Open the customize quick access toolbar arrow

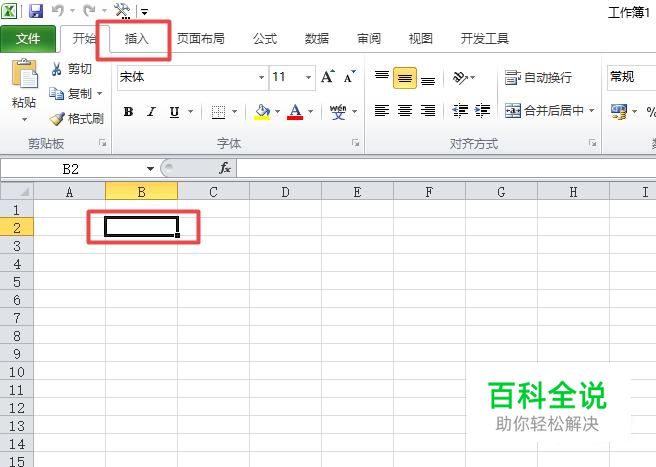tap(144, 12)
